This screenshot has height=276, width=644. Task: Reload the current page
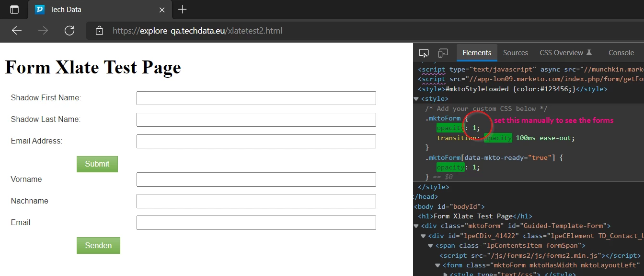(69, 31)
